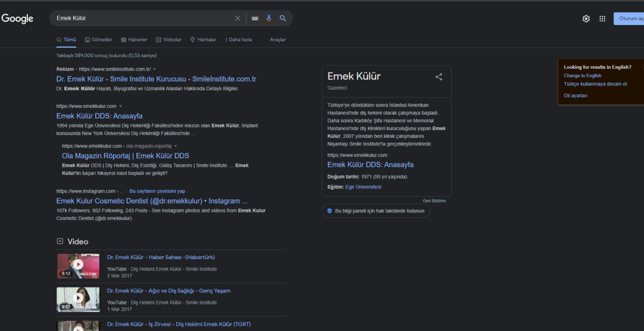Open the dropdown arrow beside www.emekkulur.com

click(121, 106)
